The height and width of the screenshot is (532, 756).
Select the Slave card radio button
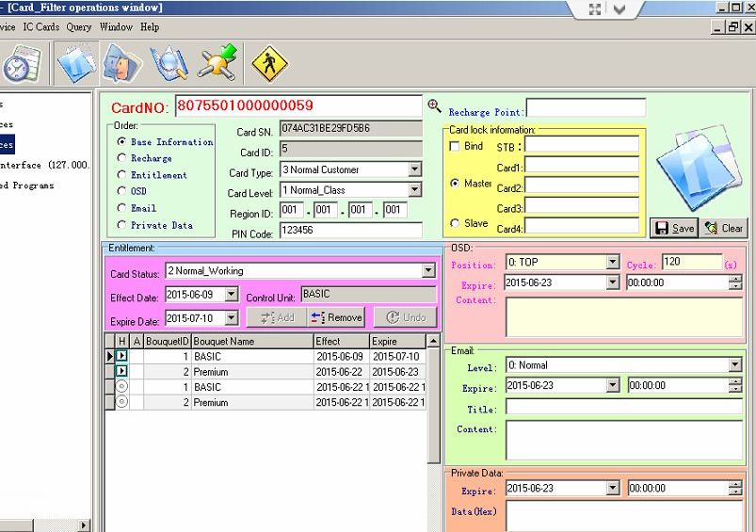tap(455, 223)
